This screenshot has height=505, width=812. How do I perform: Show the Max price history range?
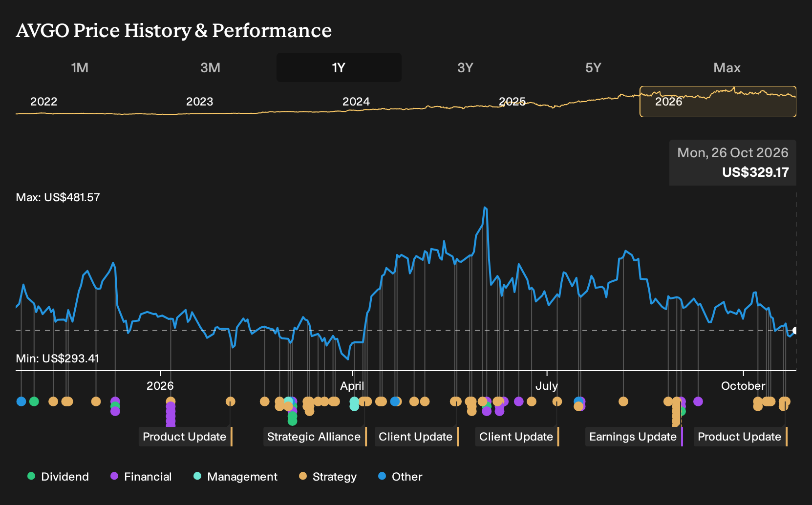click(x=727, y=67)
